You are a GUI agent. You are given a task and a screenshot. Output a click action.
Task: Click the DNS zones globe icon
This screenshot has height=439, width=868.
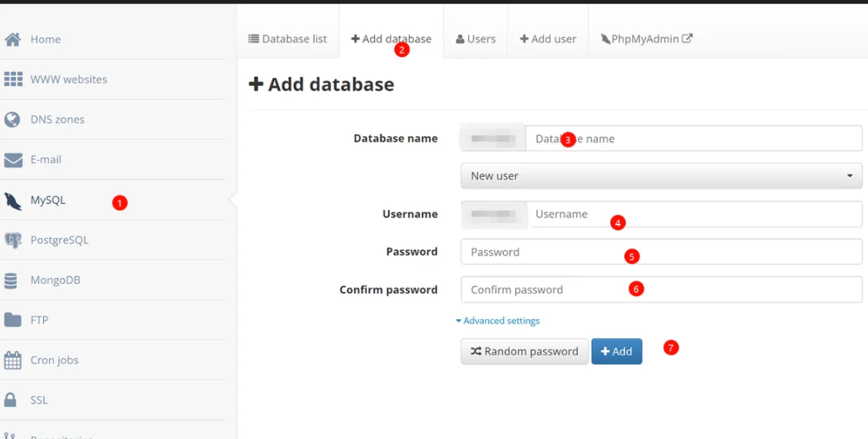[x=13, y=120]
